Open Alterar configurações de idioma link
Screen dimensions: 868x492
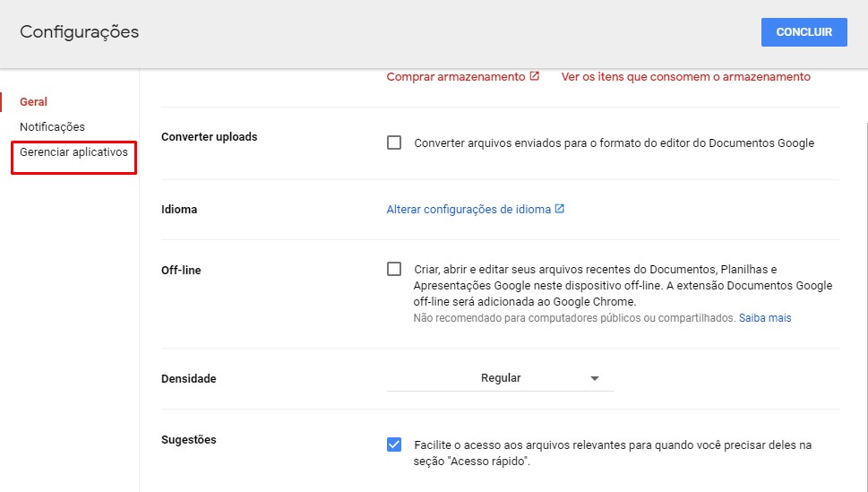[x=468, y=210]
